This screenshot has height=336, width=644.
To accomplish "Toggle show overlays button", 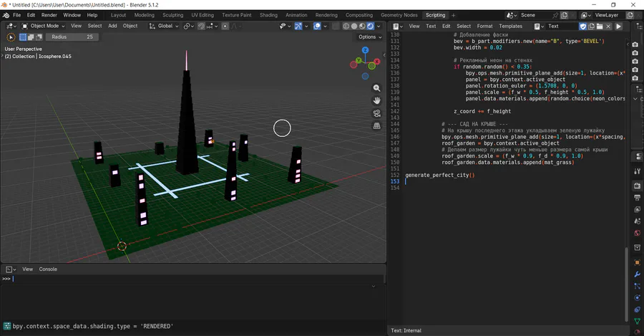I will click(x=317, y=26).
